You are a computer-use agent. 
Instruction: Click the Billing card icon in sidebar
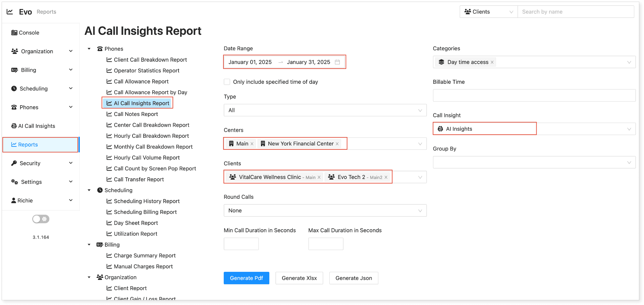tap(15, 70)
